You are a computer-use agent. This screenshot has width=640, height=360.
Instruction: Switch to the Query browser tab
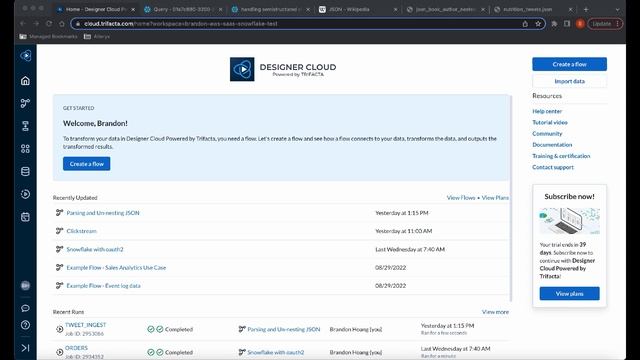click(x=183, y=9)
